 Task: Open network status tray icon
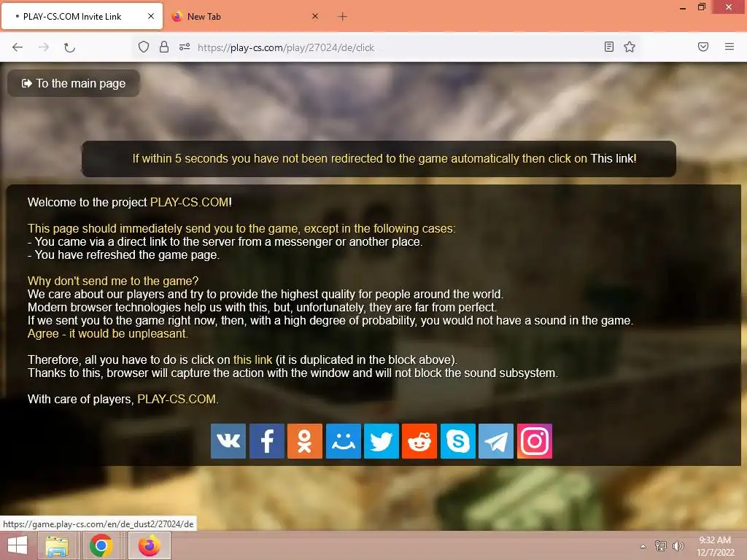661,545
